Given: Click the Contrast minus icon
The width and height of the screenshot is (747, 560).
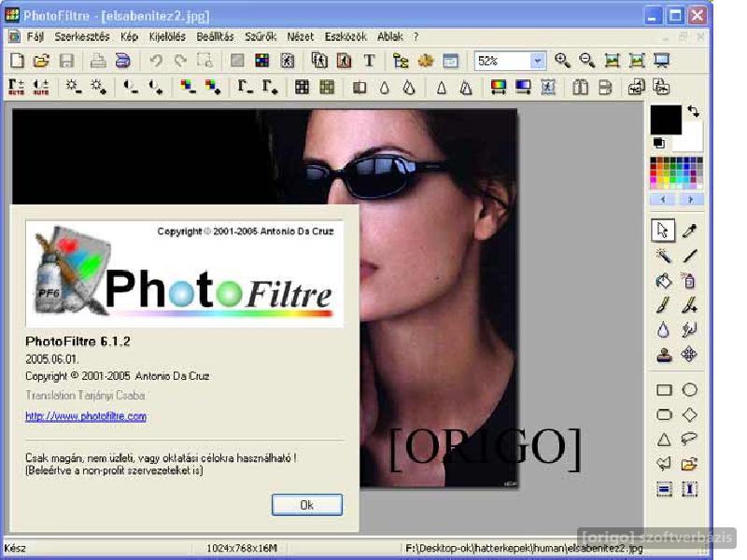Looking at the screenshot, I should 131,87.
